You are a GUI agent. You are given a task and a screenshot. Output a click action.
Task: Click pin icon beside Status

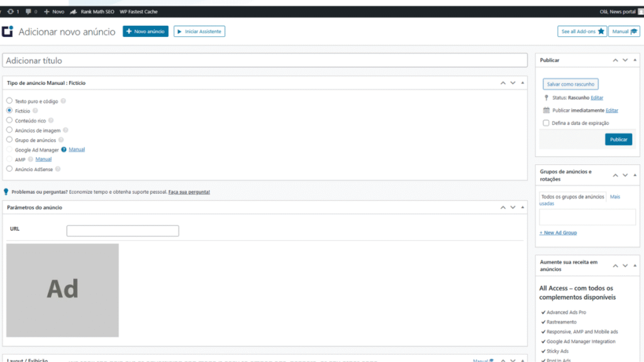point(547,97)
